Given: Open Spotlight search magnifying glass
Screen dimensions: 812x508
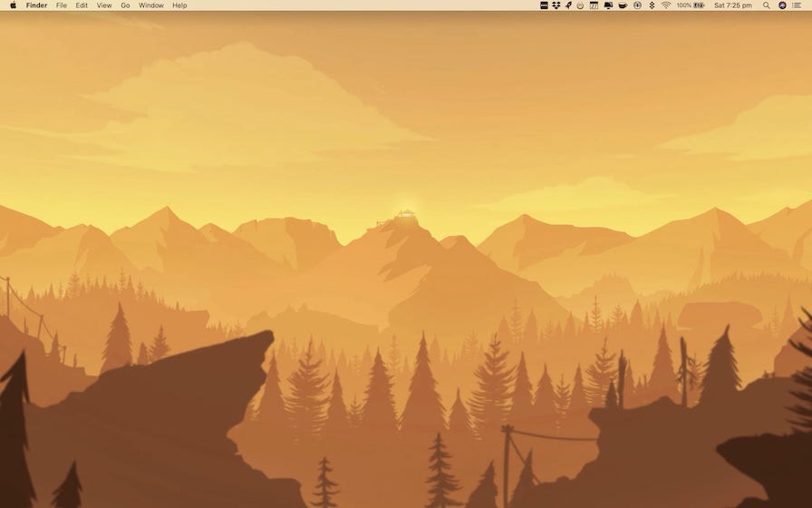Looking at the screenshot, I should (x=767, y=5).
